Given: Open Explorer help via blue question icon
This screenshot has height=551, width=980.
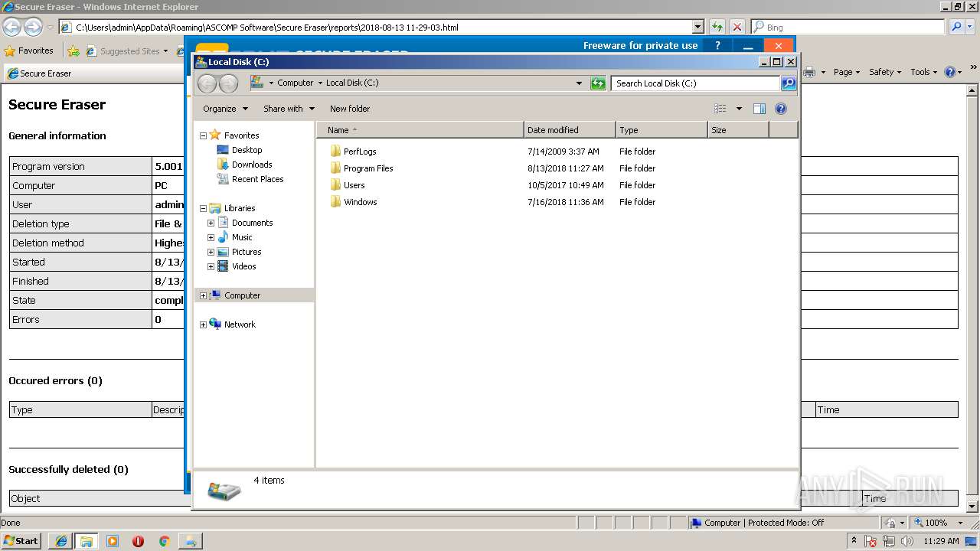Looking at the screenshot, I should click(781, 109).
